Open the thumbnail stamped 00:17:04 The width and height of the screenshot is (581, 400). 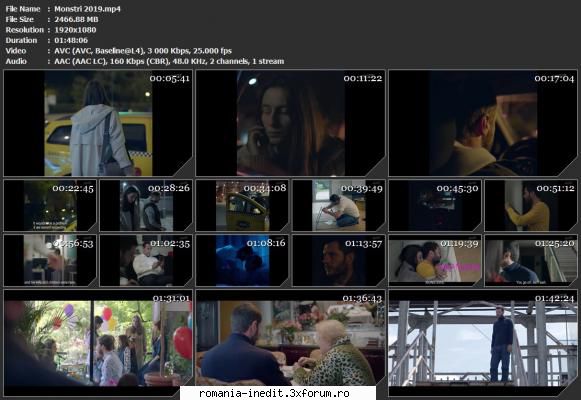click(x=483, y=123)
